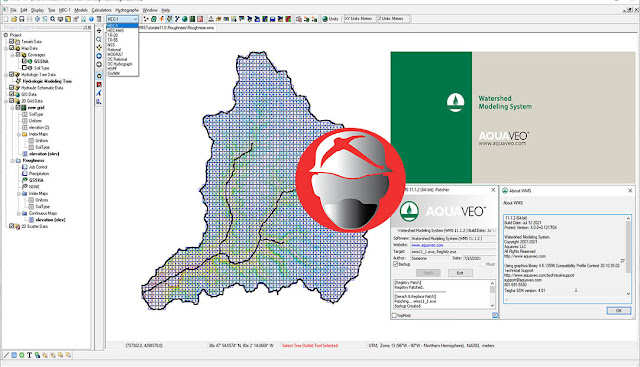Click the gray circular arrow tool
Image resolution: width=640 pixels, height=367 pixels.
[x=99, y=65]
